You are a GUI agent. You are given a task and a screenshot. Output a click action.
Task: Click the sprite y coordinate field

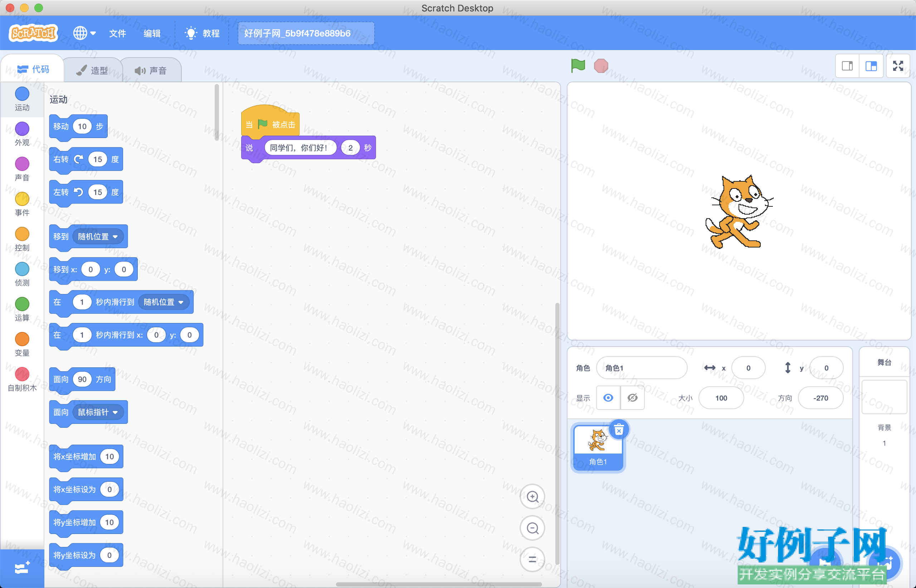pyautogui.click(x=826, y=368)
